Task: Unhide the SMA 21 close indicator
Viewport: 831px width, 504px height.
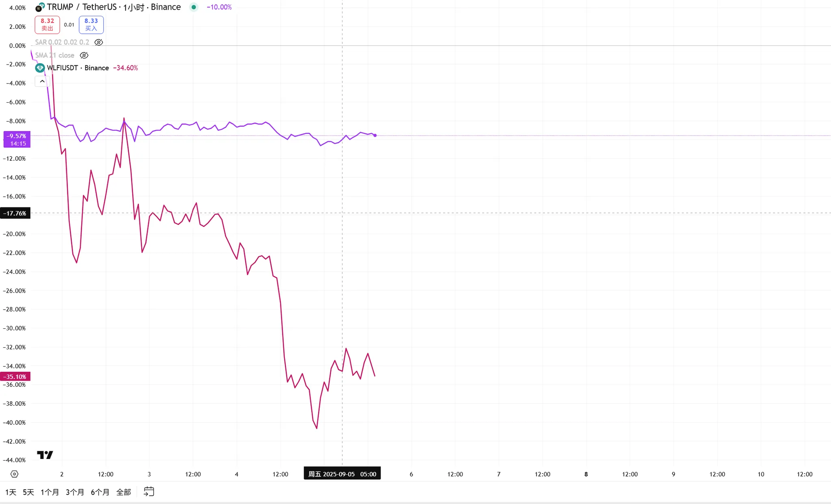Action: pos(84,55)
